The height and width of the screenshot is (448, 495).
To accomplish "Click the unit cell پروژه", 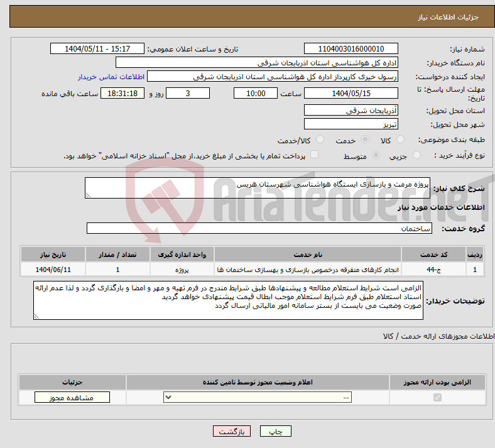I will (x=182, y=270).
